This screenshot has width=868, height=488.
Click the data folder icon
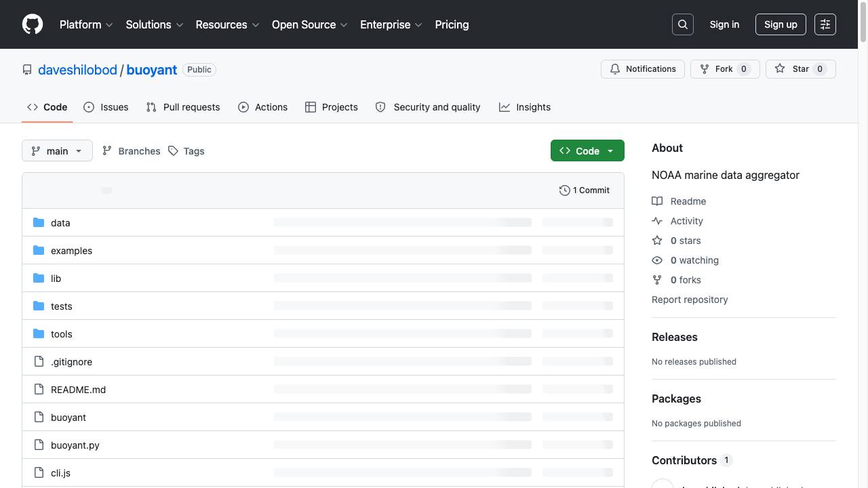39,222
